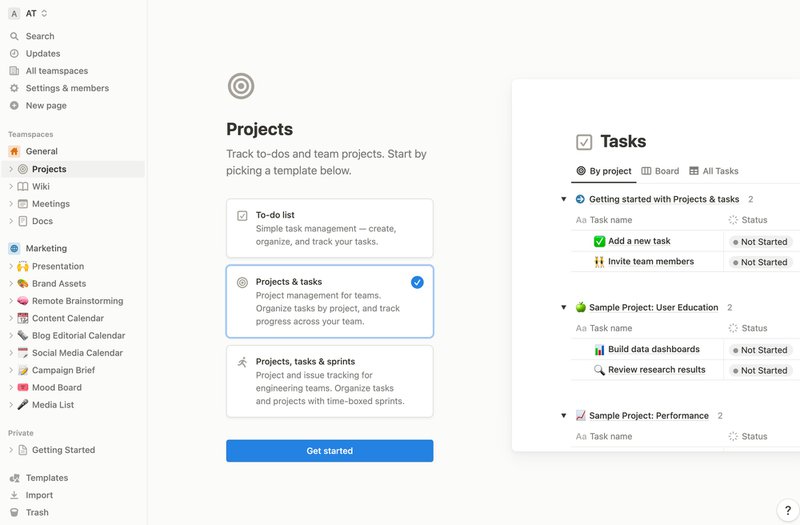
Task: Expand the Wiki page in sidebar
Action: (x=10, y=186)
